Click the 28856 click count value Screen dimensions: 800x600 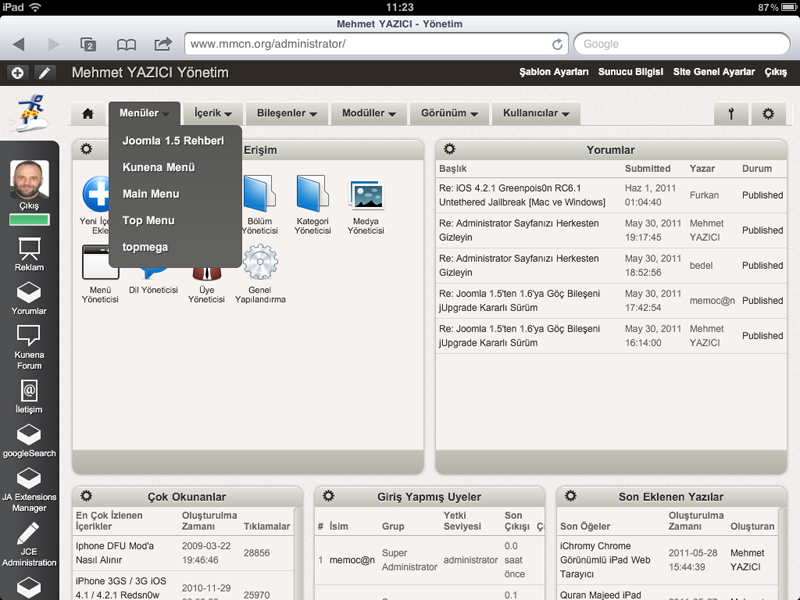[257, 553]
